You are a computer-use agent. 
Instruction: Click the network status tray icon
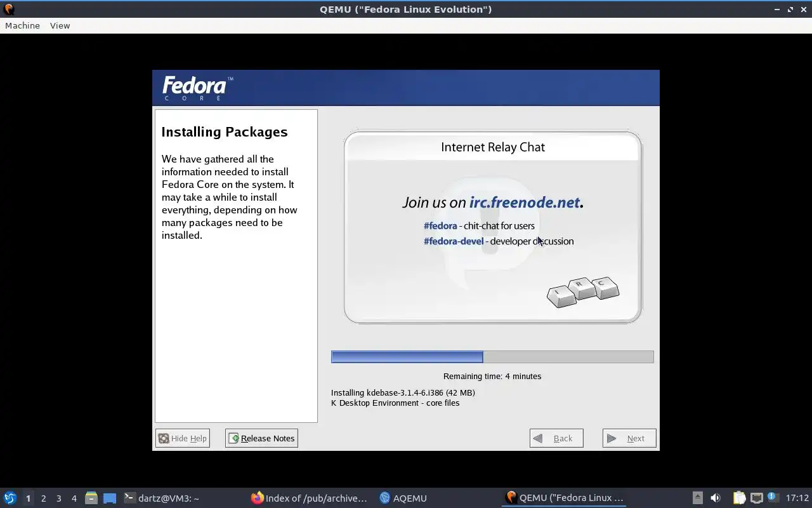(756, 498)
